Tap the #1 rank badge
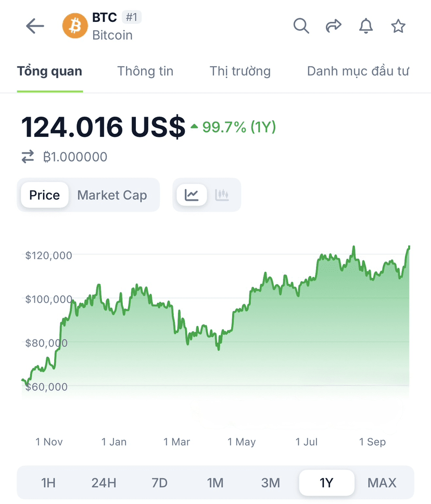 click(132, 17)
